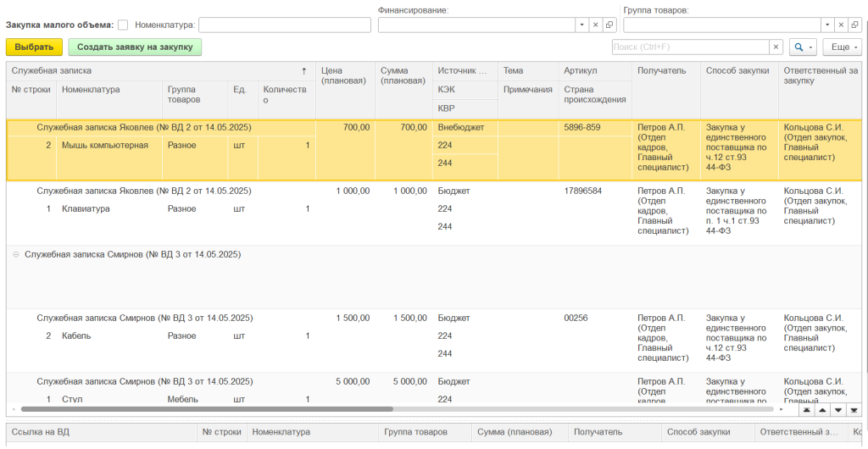Click the Внебюджет source cell
The image size is (868, 449).
(465, 128)
